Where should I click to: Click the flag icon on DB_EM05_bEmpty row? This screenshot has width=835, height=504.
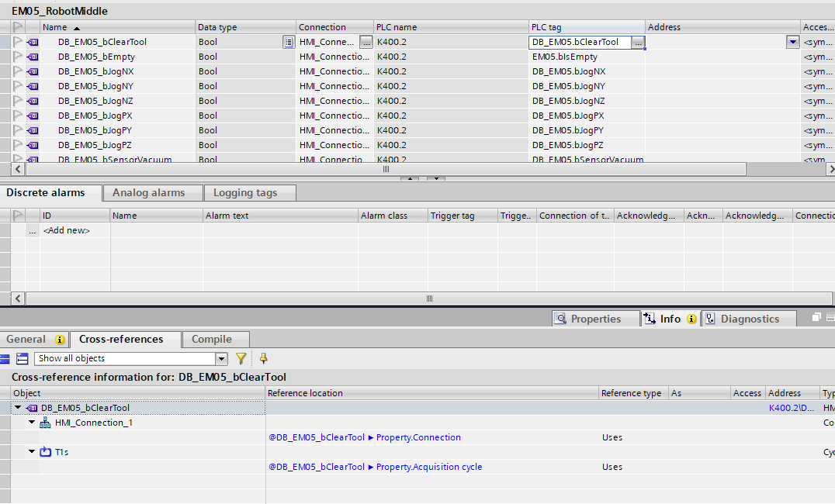(18, 57)
